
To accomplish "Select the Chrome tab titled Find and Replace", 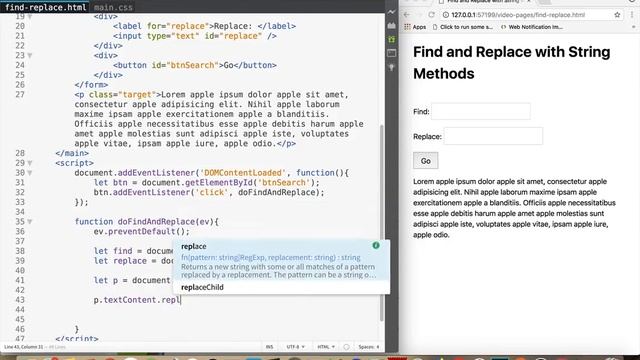I will pyautogui.click(x=485, y=2).
